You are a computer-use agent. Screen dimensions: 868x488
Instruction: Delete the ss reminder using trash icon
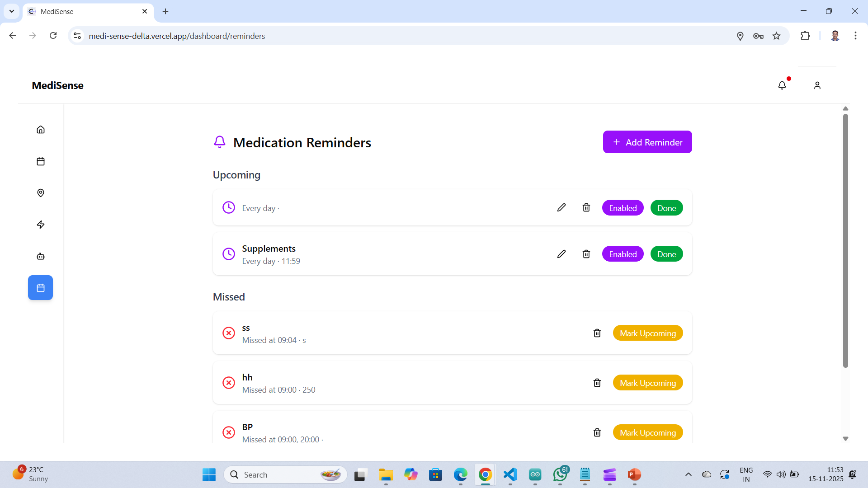(597, 333)
